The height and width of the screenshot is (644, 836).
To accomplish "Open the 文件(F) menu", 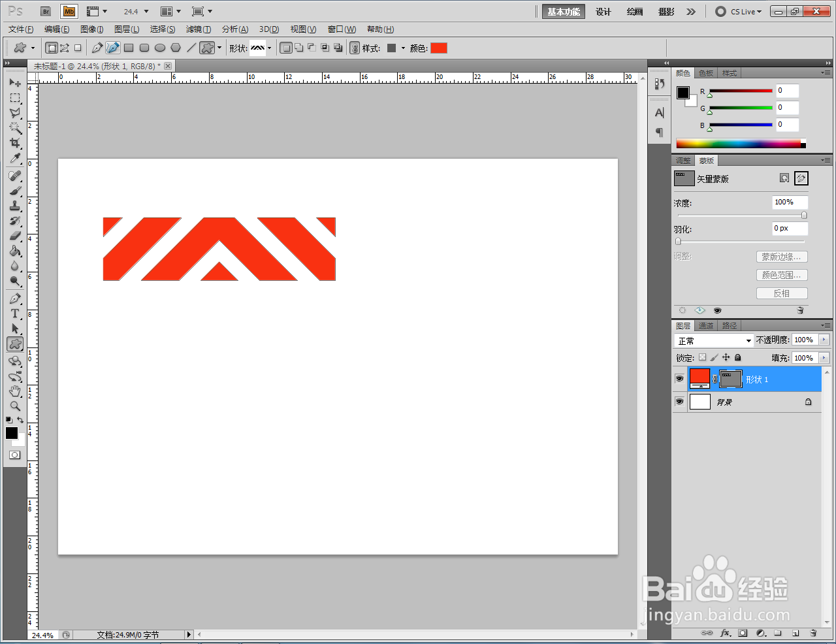I will 21,29.
